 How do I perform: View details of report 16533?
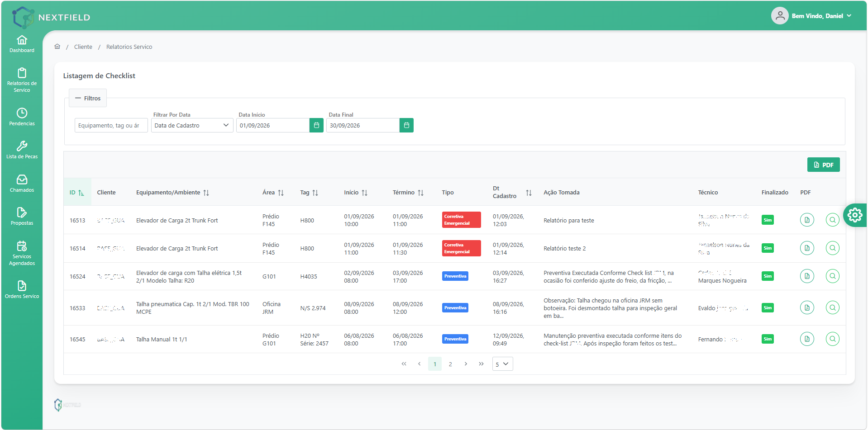point(832,308)
